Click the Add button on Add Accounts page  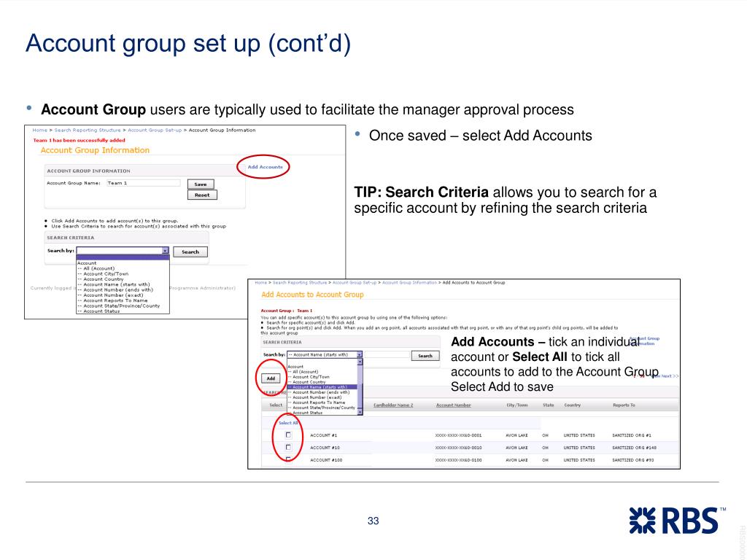point(271,378)
